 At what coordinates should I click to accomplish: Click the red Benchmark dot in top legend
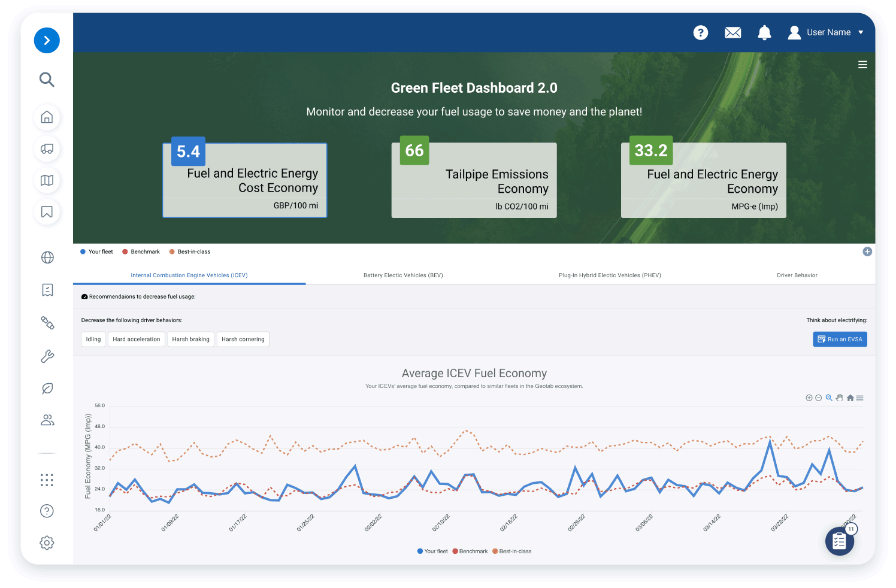(125, 251)
